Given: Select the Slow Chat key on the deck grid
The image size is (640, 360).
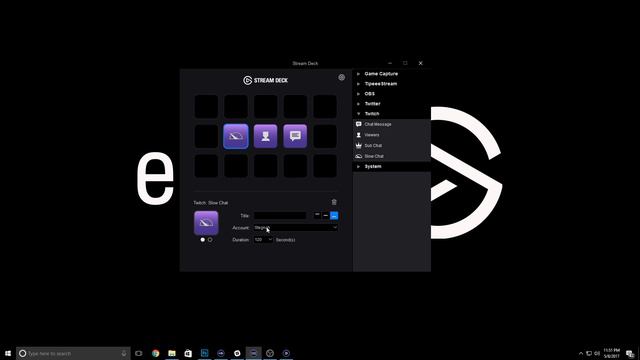Looking at the screenshot, I should [x=236, y=136].
